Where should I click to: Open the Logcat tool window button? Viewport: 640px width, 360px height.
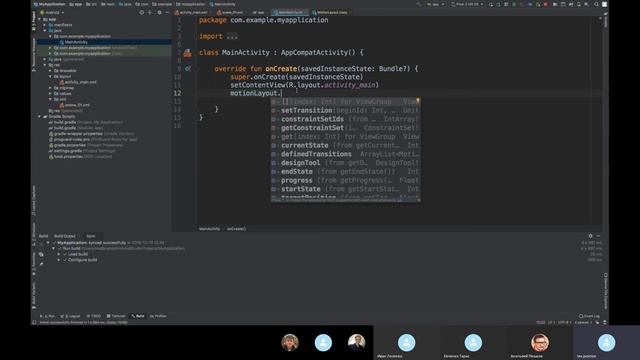pos(71,316)
